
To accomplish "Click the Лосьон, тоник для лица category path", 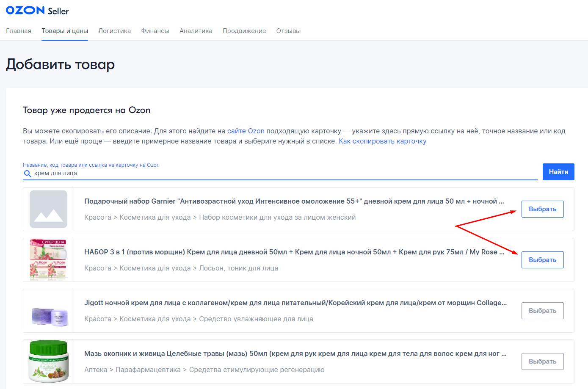I will click(181, 268).
